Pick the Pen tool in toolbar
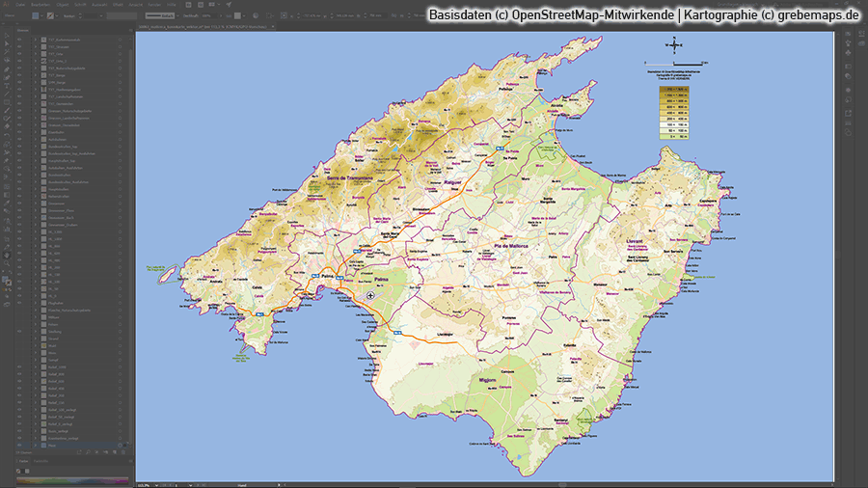868x488 pixels. 7,69
